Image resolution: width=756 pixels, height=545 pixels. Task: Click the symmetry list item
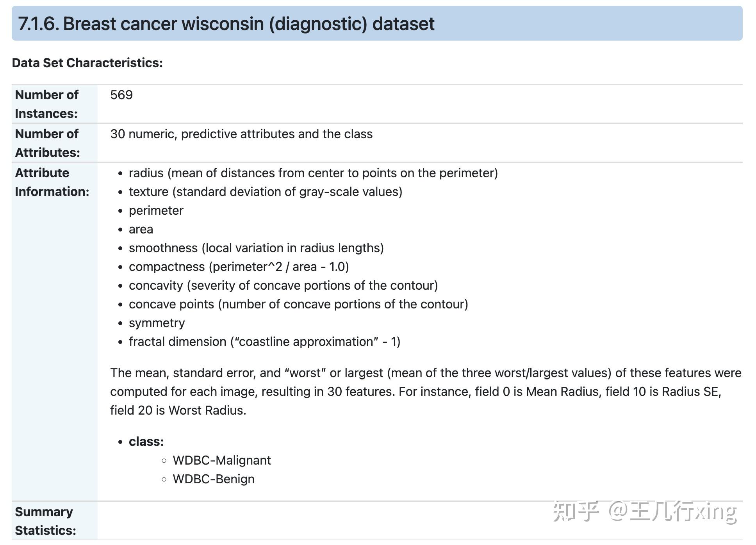(157, 323)
